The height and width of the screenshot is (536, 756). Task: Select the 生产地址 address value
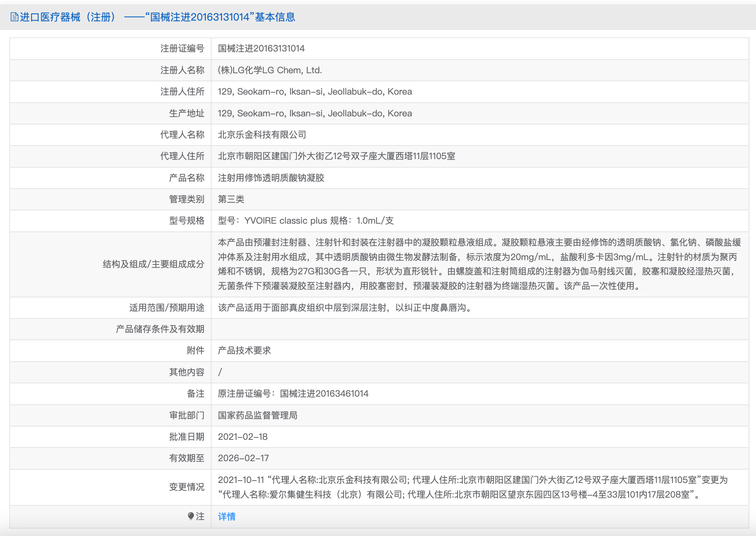click(315, 113)
